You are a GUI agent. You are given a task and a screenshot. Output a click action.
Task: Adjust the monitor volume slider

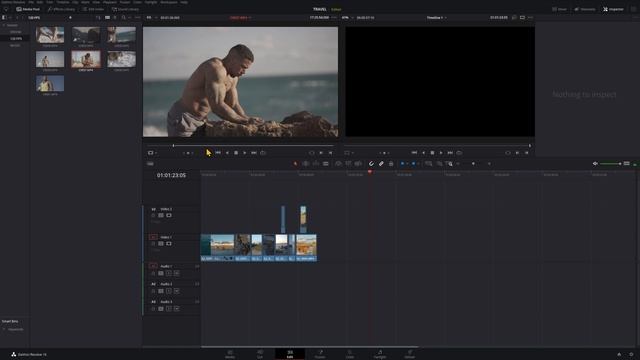(611, 164)
